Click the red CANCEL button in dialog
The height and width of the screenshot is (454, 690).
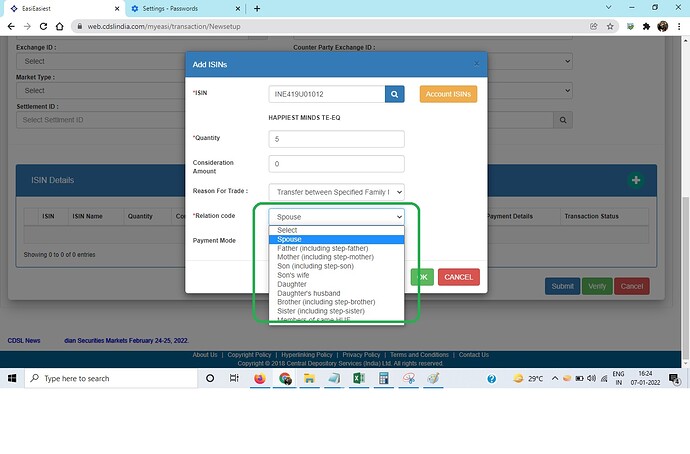pyautogui.click(x=459, y=277)
